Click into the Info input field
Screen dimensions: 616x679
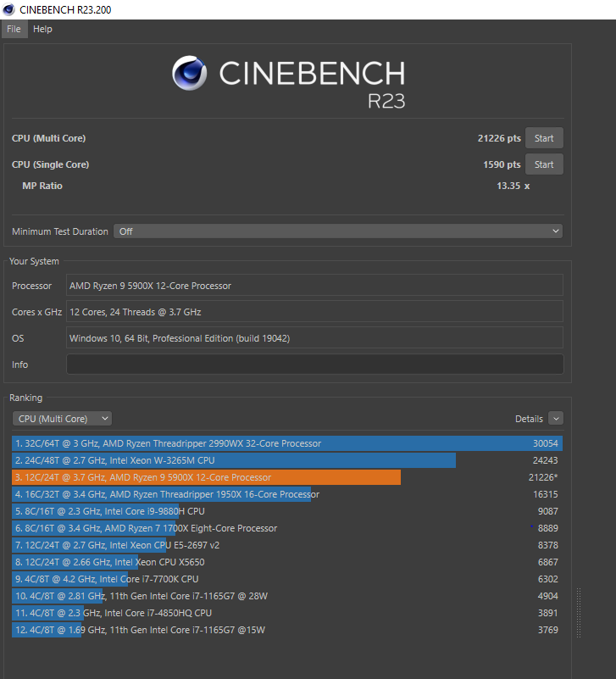[314, 365]
